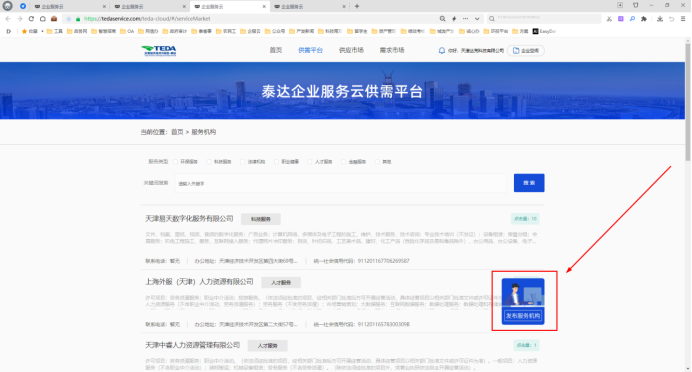Click the notification bell icon on the page

tap(442, 50)
